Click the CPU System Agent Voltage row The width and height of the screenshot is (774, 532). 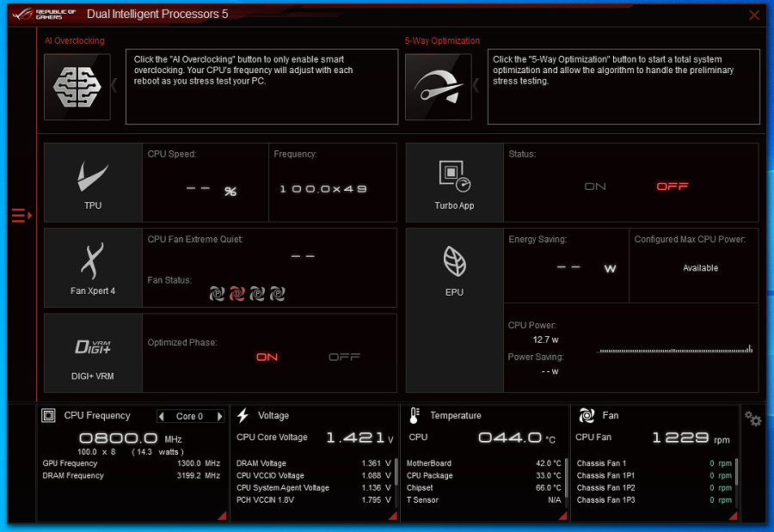pos(313,488)
